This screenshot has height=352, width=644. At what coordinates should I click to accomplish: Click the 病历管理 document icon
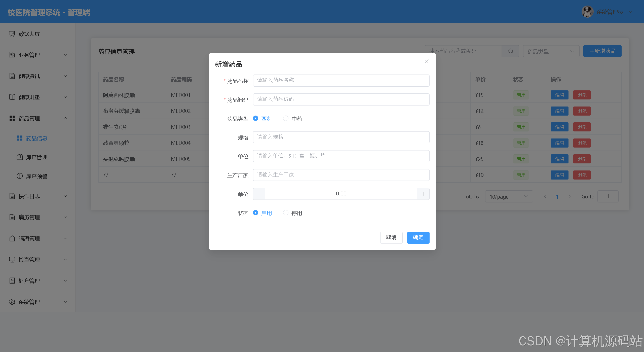[12, 217]
